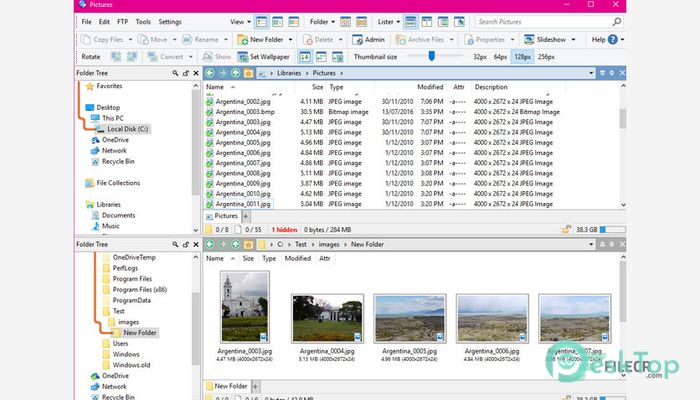Click the blue Help question icon
Viewport: 700px width, 400px height.
pos(612,40)
